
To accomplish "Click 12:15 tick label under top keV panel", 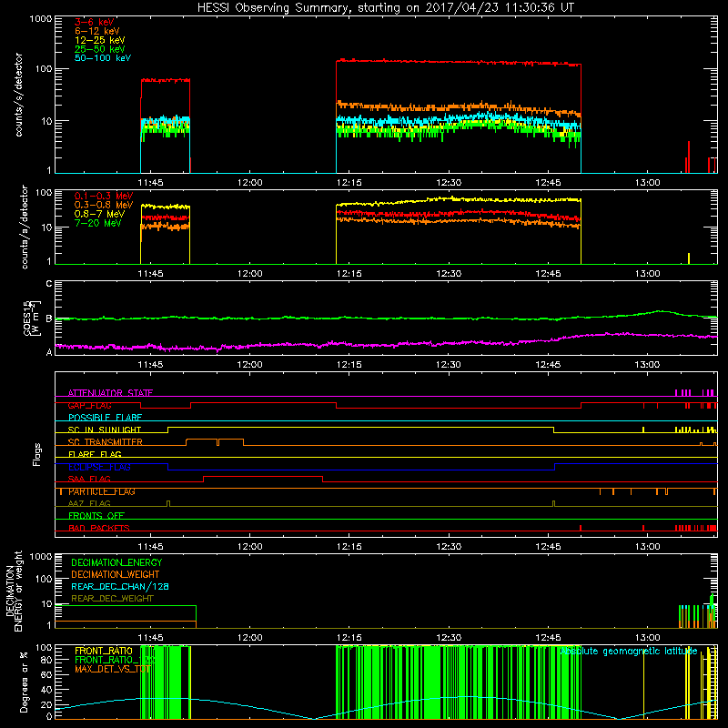I will pyautogui.click(x=349, y=183).
